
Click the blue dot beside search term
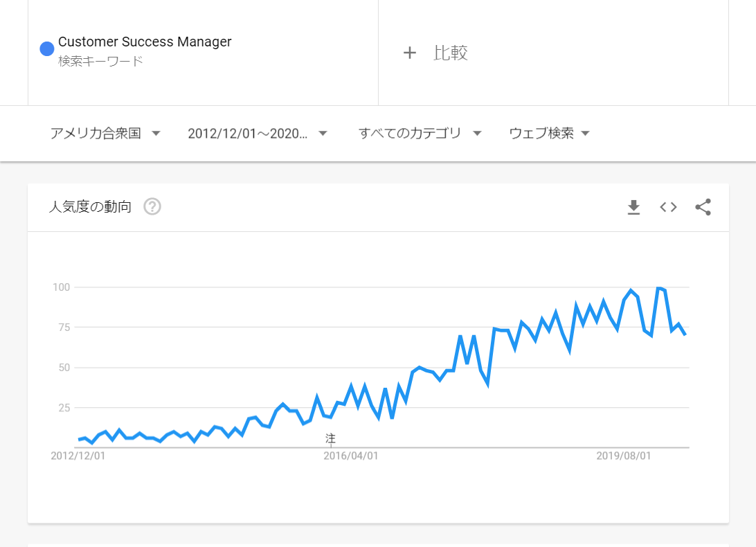47,49
